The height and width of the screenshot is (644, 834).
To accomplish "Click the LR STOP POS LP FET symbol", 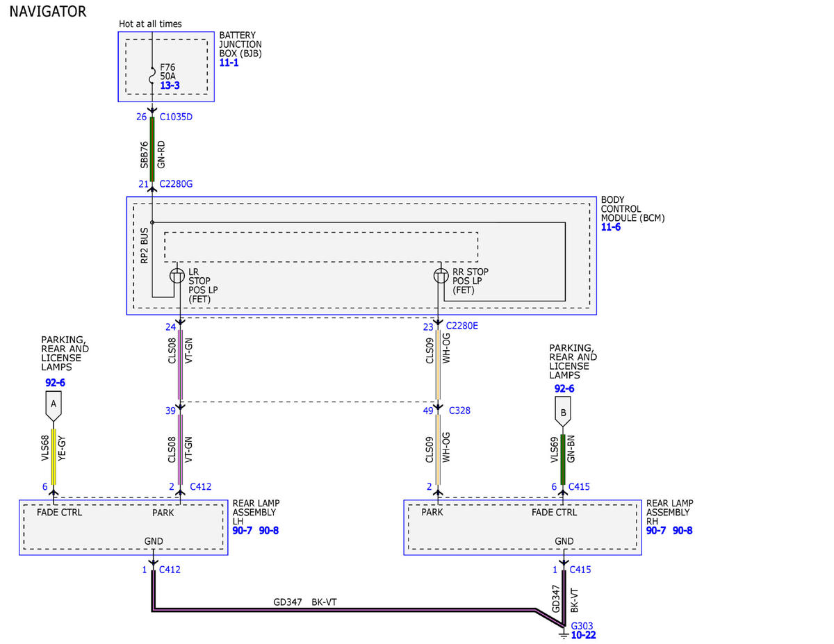I will 177,276.
